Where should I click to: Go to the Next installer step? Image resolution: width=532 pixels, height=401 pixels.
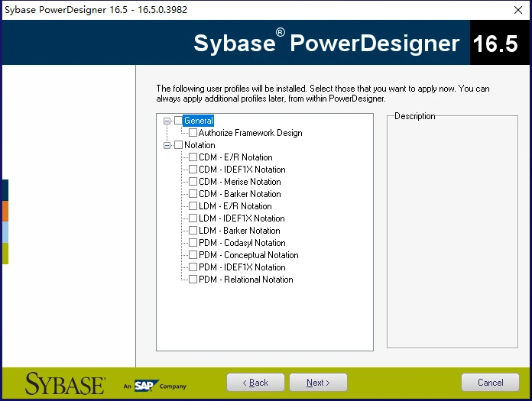point(318,383)
